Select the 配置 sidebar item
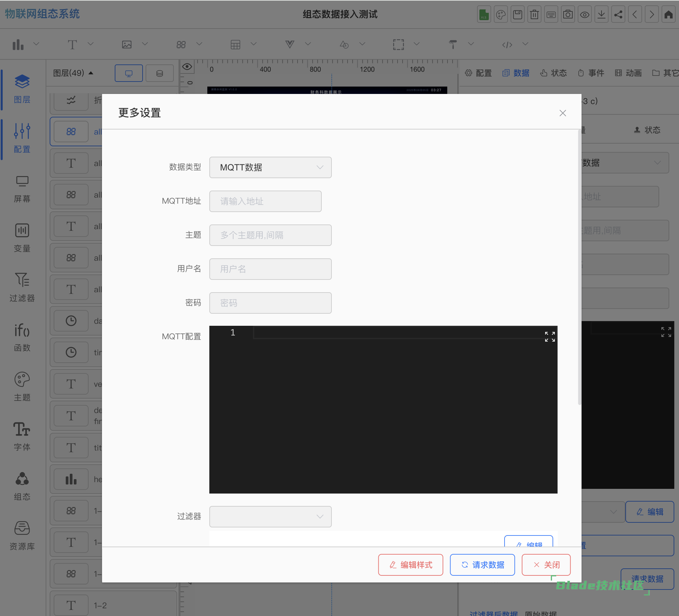This screenshot has height=616, width=679. [22, 139]
